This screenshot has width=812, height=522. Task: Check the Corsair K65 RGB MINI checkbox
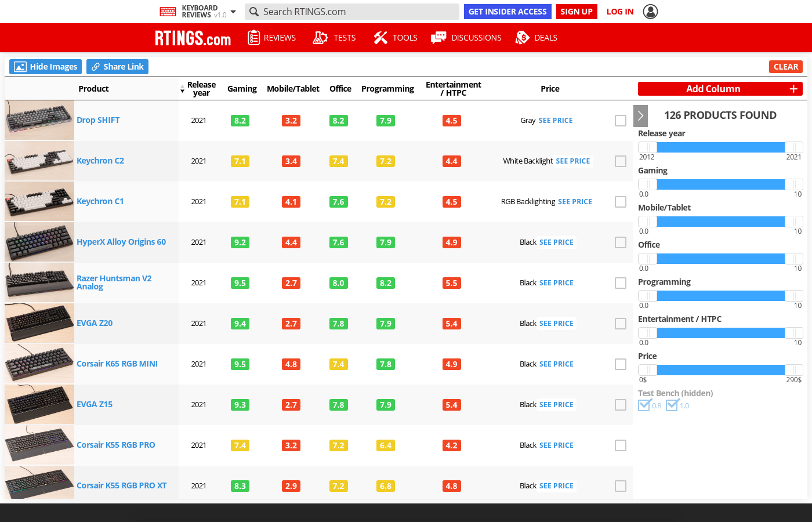(x=621, y=364)
